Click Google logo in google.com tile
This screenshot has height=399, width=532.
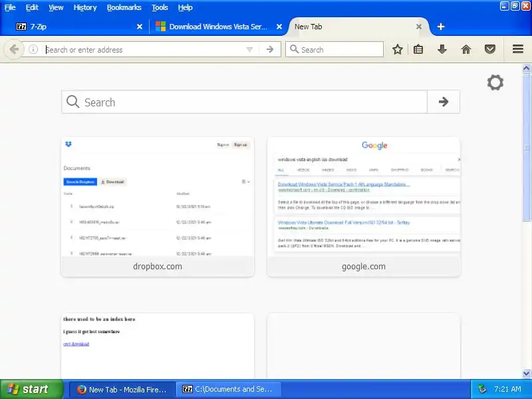tap(374, 146)
